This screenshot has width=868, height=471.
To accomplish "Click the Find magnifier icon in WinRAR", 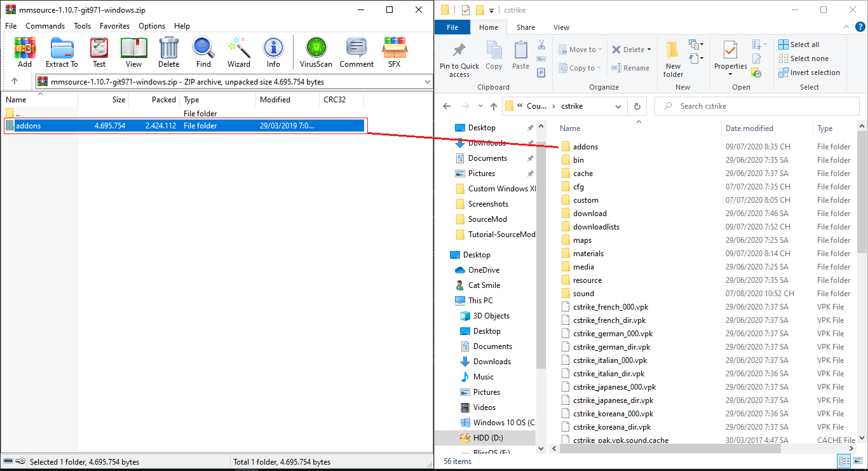I will (203, 52).
